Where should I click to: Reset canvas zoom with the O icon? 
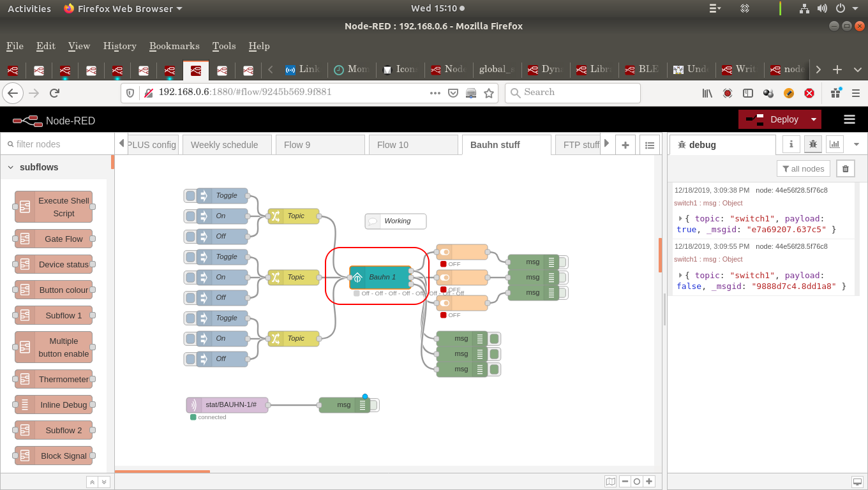(636, 482)
